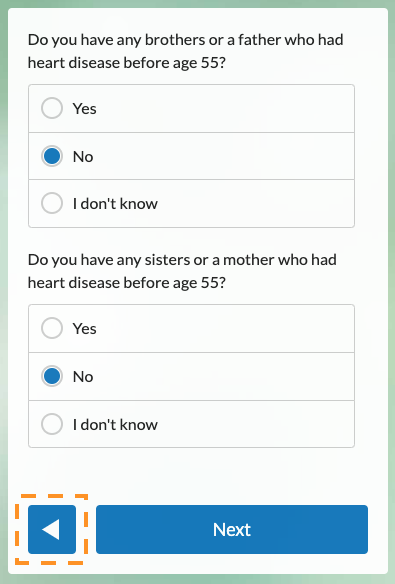Click the Next button
Image resolution: width=395 pixels, height=584 pixels.
232,529
